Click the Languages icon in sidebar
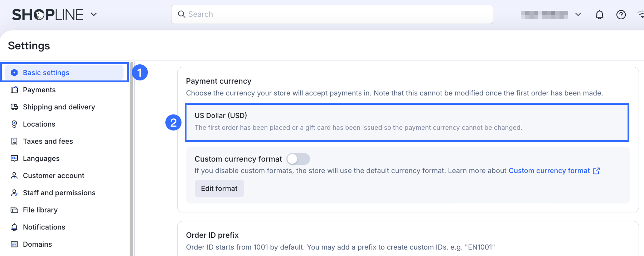Image resolution: width=644 pixels, height=256 pixels. 14,158
